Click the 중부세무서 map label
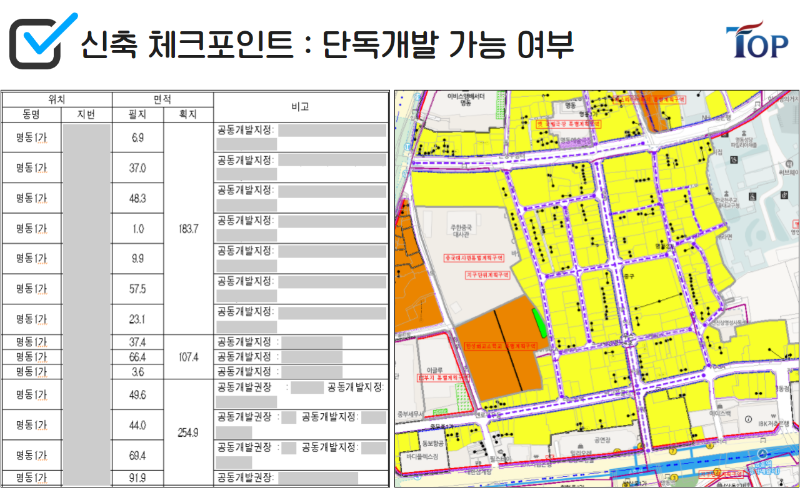 410,414
